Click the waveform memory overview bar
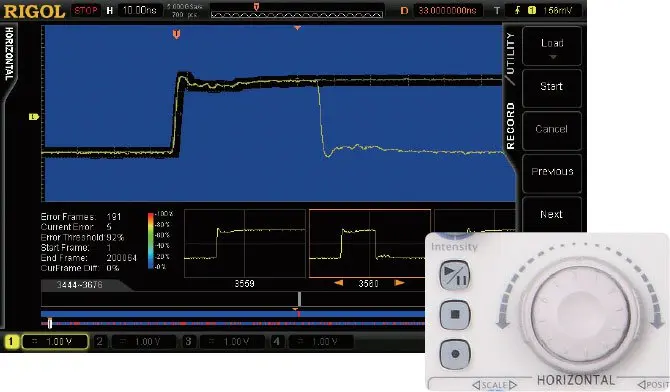Screen dimensions: 670x392 click(297, 15)
